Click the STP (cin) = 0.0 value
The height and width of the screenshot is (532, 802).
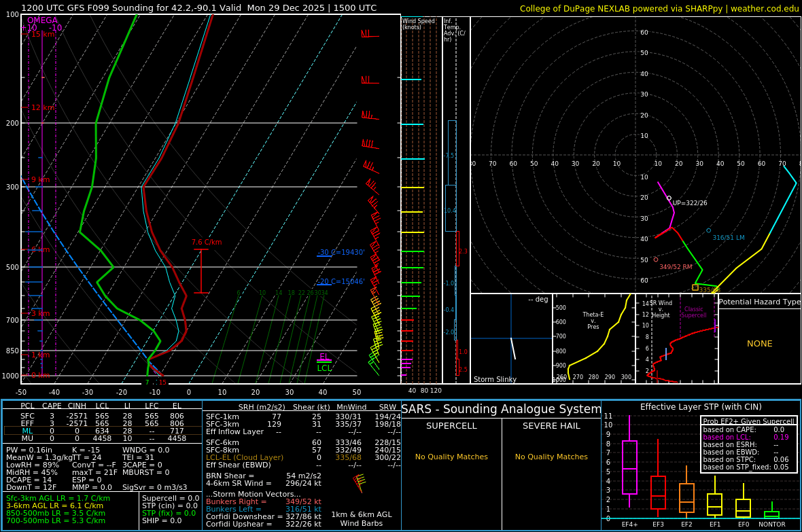tap(169, 506)
